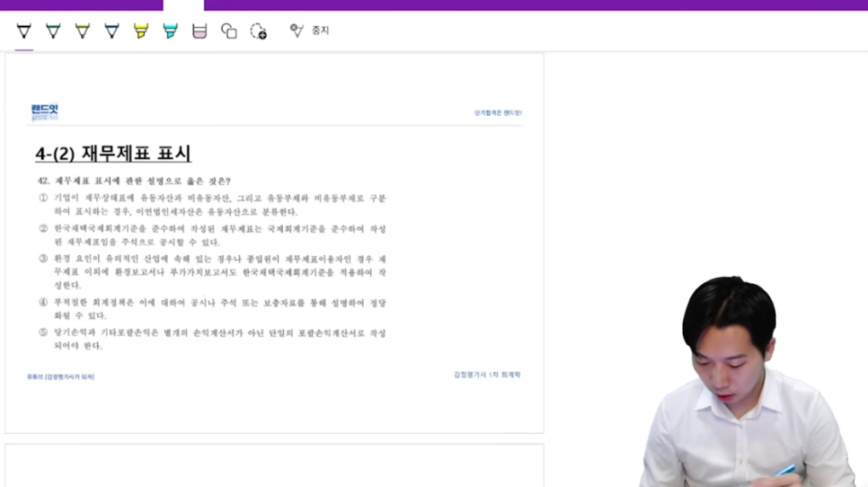Click the 감정평가사 1차 회계학 footer text
Viewport: 868px width, 487px height.
(x=487, y=375)
